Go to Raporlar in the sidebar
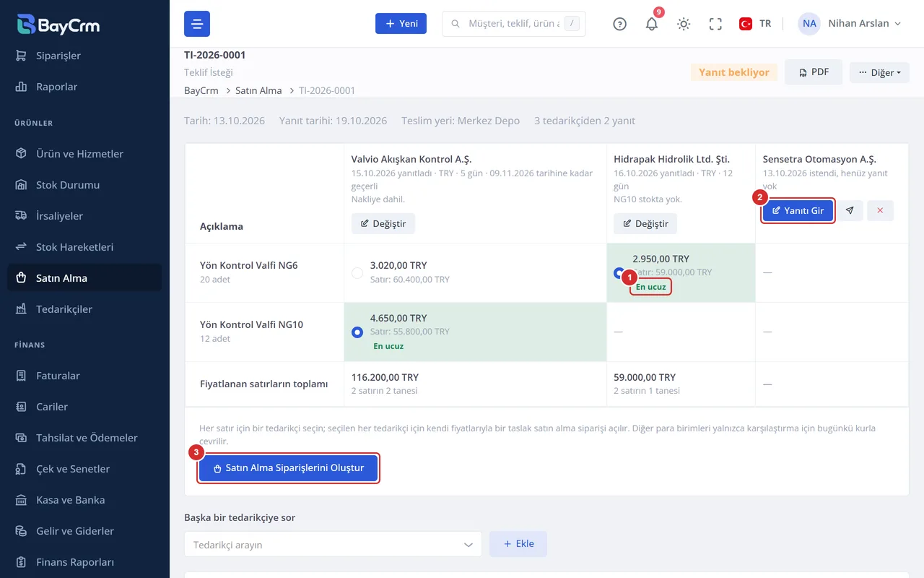This screenshot has height=578, width=924. pos(84,87)
